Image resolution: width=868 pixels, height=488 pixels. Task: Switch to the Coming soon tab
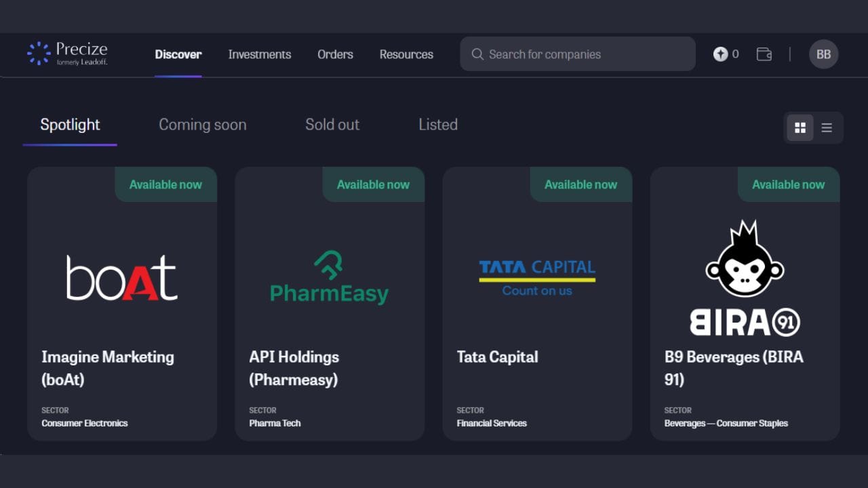coord(202,125)
